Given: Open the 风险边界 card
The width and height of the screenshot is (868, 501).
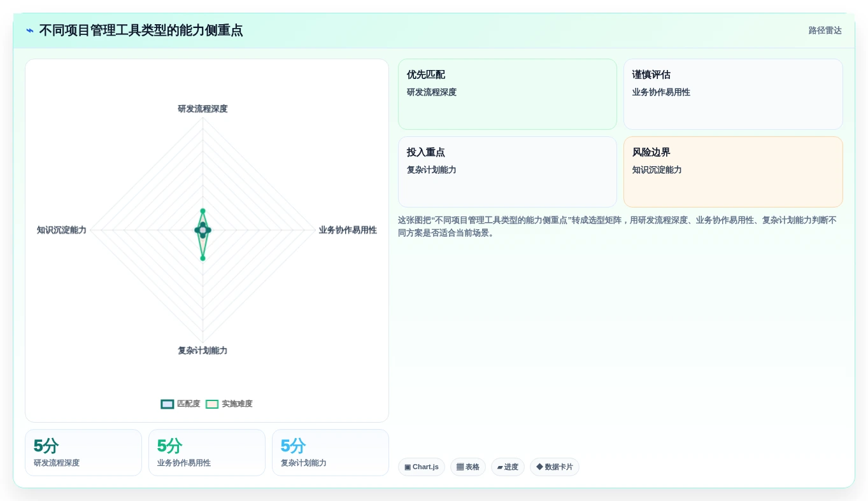Looking at the screenshot, I should (x=733, y=172).
